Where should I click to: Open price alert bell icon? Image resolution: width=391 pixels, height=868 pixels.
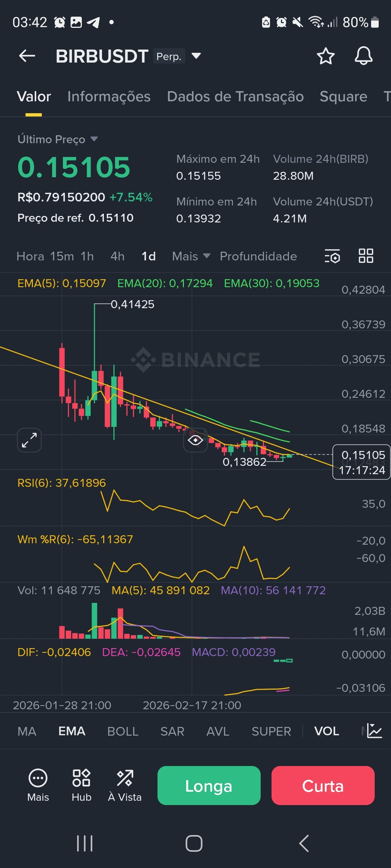pos(363,56)
